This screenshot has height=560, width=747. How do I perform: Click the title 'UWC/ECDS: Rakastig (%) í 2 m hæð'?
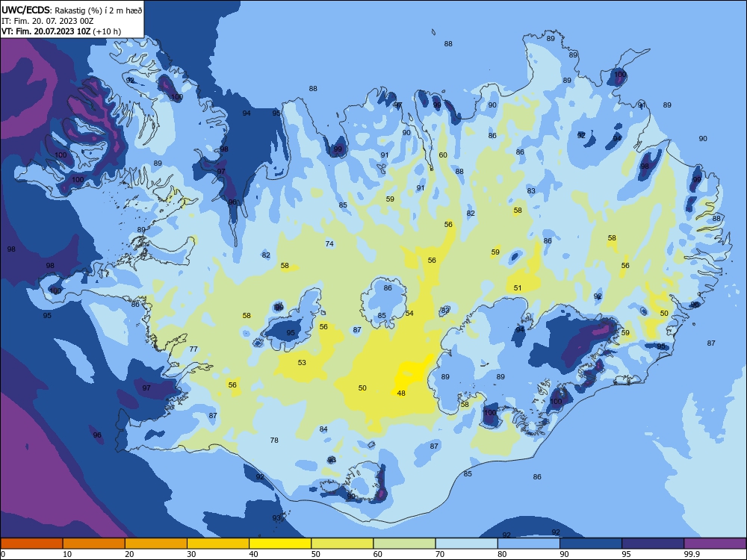click(x=72, y=10)
